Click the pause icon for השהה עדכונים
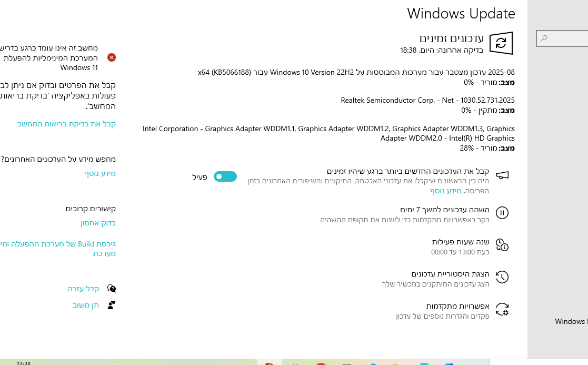Image resolution: width=588 pixels, height=365 pixels. 502,213
